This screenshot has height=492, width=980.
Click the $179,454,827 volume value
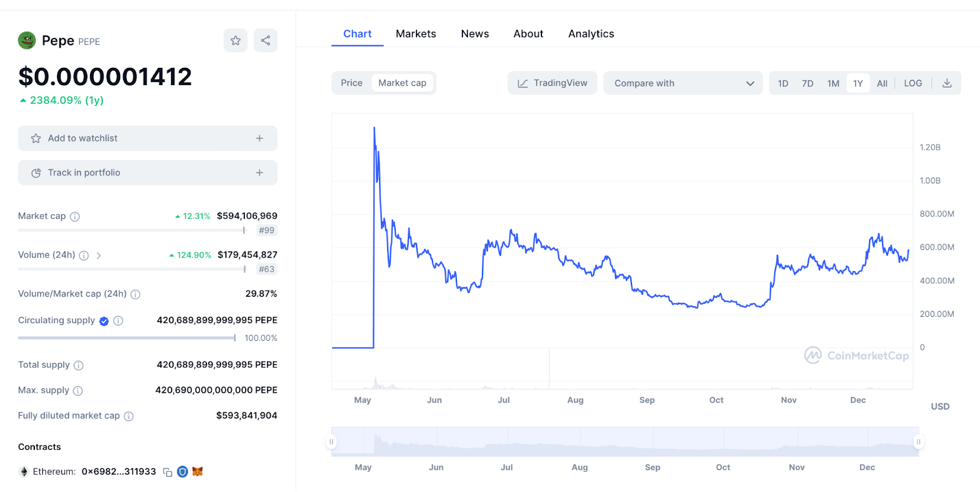tap(247, 255)
